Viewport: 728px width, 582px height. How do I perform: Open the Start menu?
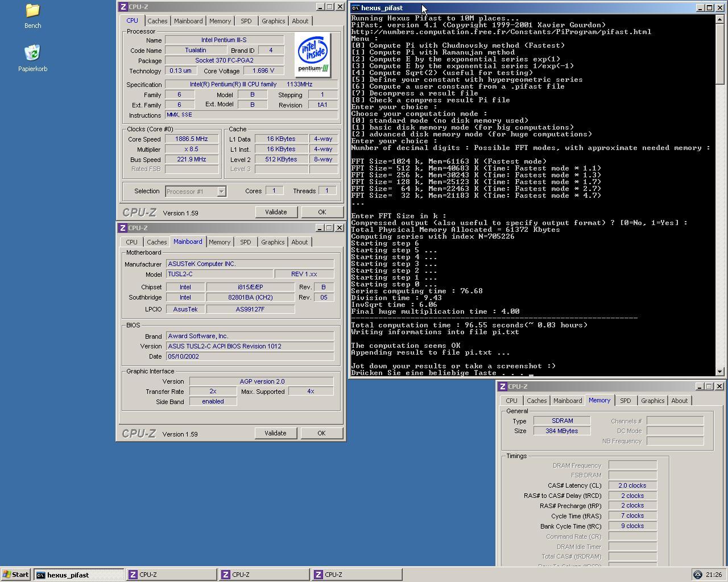[x=16, y=575]
